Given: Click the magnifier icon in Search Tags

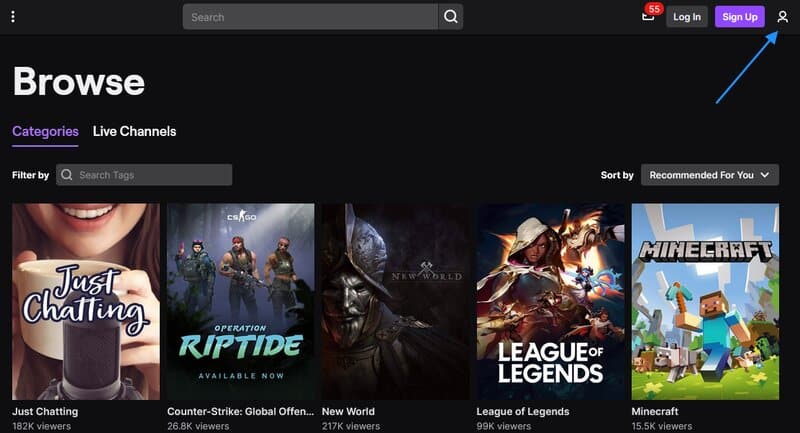Looking at the screenshot, I should coord(67,175).
